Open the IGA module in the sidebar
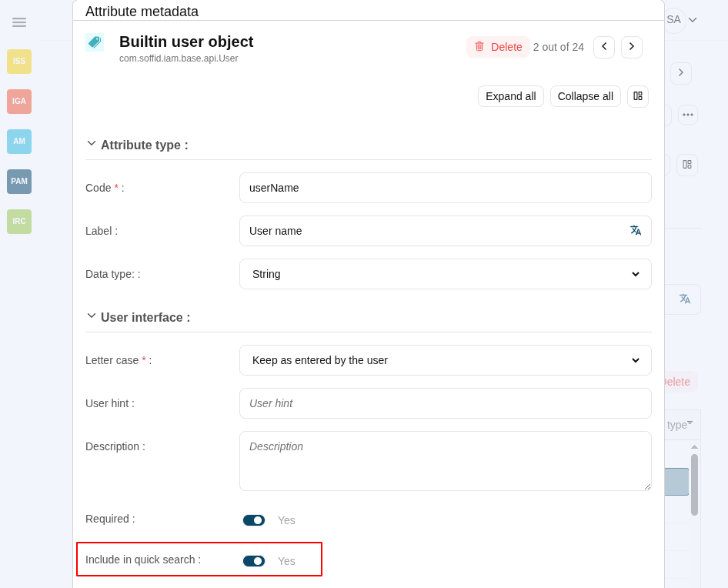The height and width of the screenshot is (588, 728). click(19, 102)
